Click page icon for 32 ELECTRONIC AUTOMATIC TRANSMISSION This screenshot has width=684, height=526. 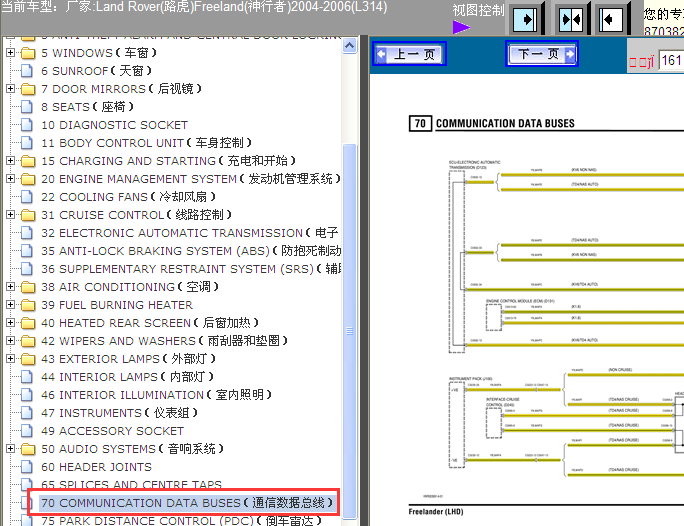(x=27, y=233)
